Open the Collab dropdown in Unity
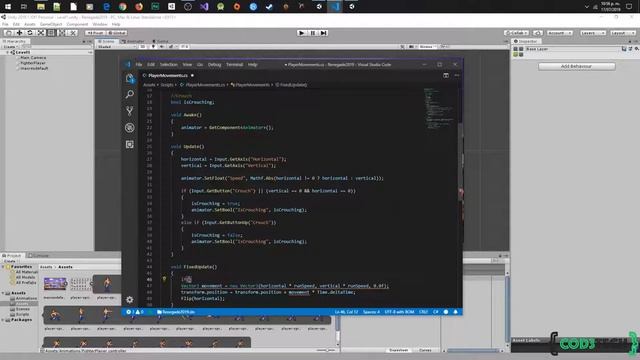640x360 pixels. tap(517, 33)
